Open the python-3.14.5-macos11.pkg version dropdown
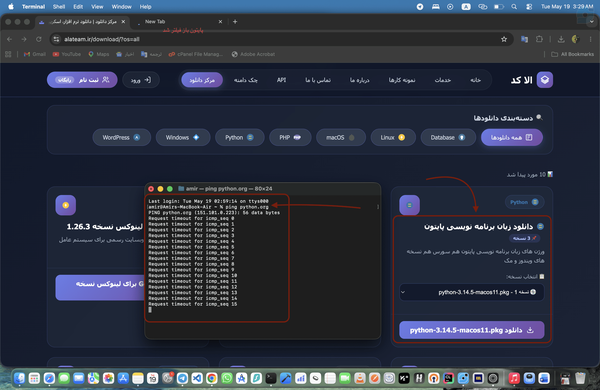The width and height of the screenshot is (600, 390). [471, 292]
